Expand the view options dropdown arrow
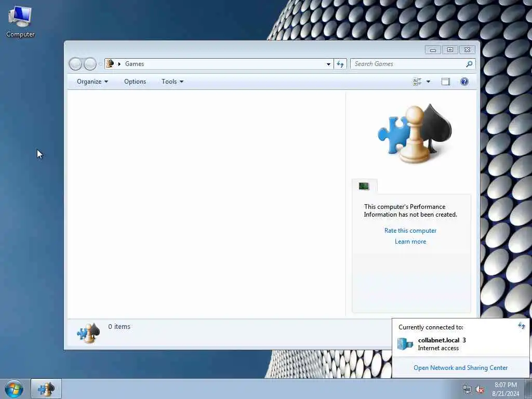The image size is (532, 399). [x=428, y=82]
